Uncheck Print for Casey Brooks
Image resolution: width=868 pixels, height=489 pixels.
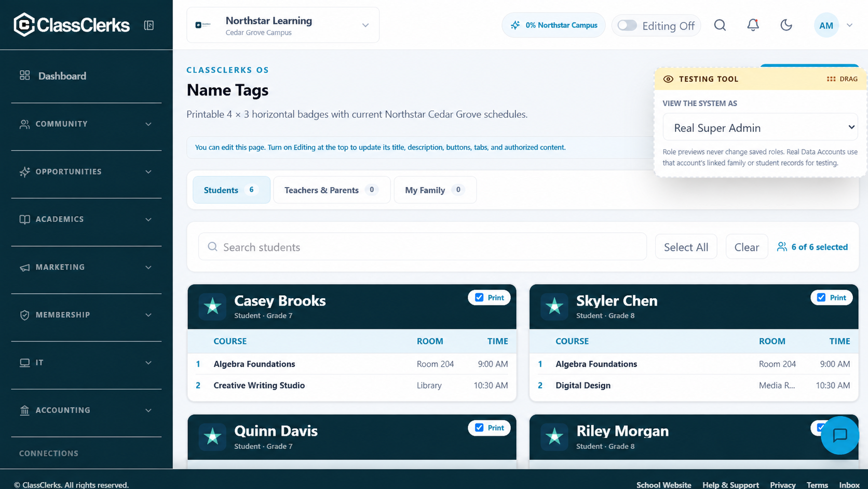tap(479, 298)
